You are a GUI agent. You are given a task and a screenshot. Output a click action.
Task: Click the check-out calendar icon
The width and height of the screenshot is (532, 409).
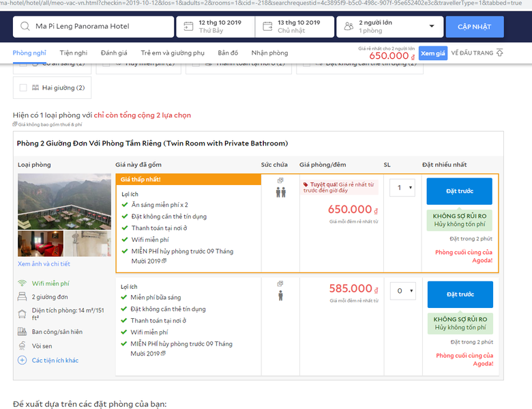(266, 27)
